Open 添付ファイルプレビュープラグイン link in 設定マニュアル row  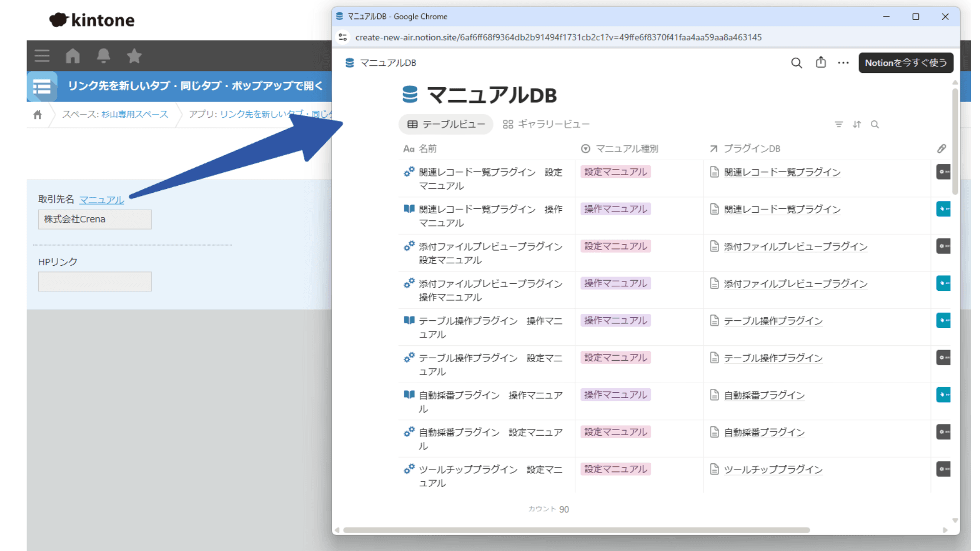point(795,247)
